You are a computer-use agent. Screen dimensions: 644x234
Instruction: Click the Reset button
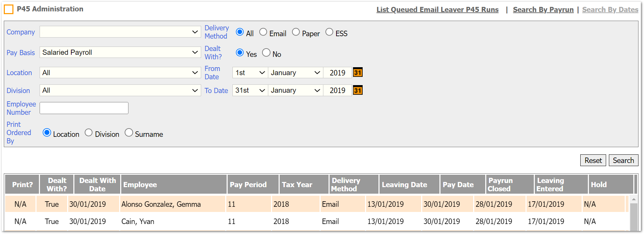coord(593,160)
